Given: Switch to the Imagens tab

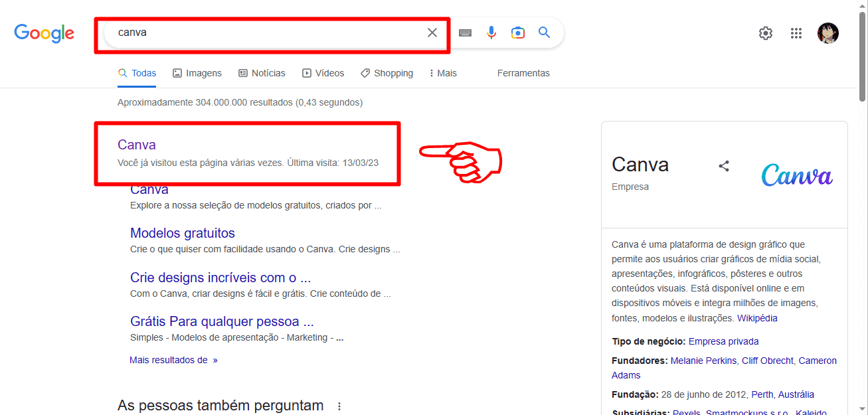Looking at the screenshot, I should [x=197, y=73].
